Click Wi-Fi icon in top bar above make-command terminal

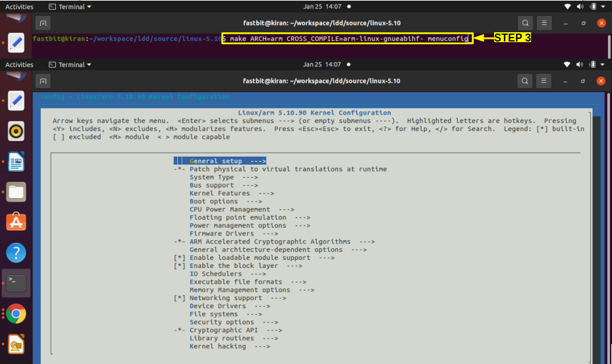[x=567, y=7]
